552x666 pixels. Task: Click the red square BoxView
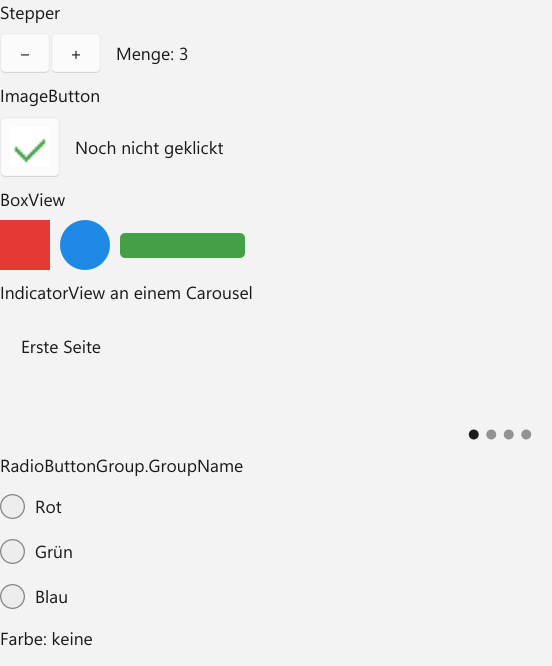click(x=25, y=245)
